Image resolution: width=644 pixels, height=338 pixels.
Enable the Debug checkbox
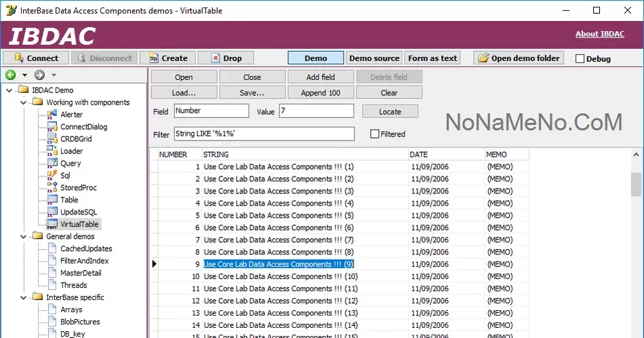580,58
